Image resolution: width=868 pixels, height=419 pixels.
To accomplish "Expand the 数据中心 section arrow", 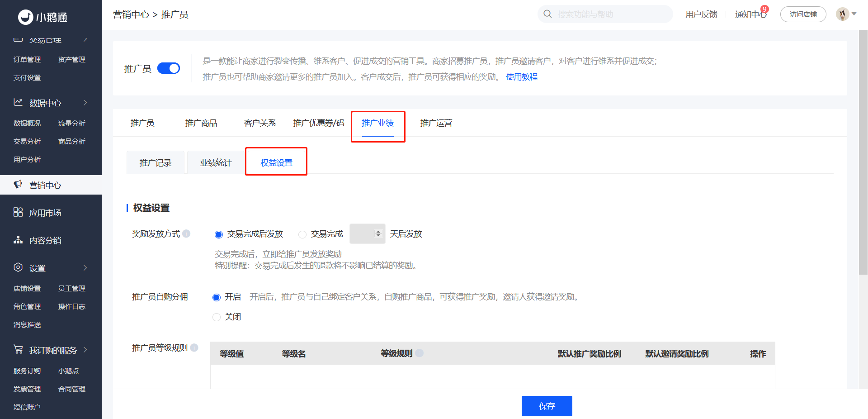I will [85, 103].
